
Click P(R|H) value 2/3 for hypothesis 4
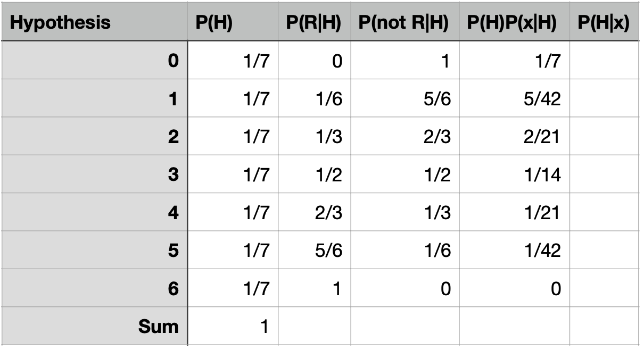pyautogui.click(x=314, y=212)
